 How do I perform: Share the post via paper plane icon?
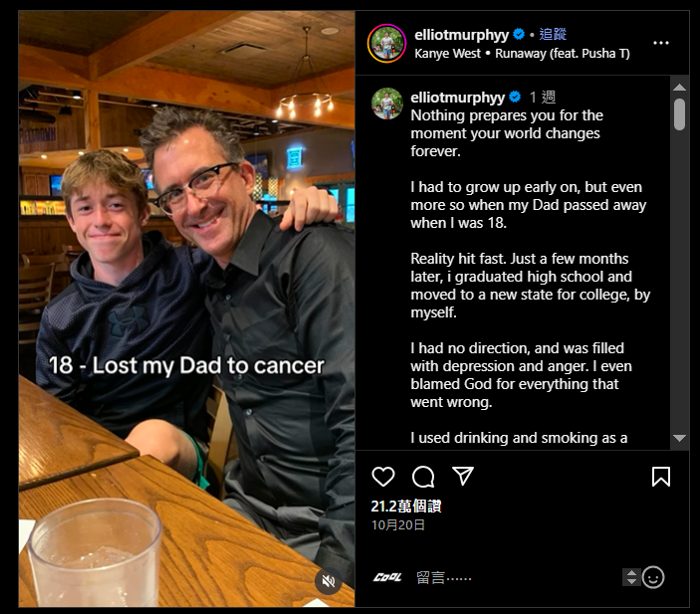pos(463,476)
